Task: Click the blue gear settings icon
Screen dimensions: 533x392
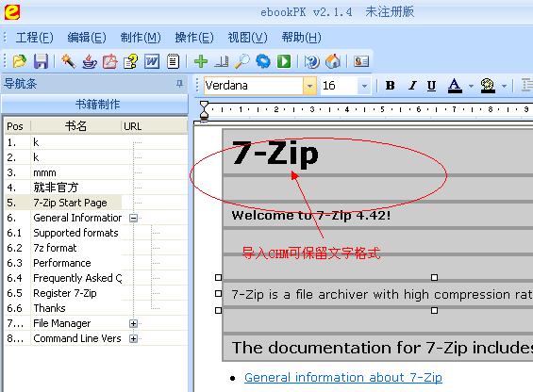Action: 263,61
